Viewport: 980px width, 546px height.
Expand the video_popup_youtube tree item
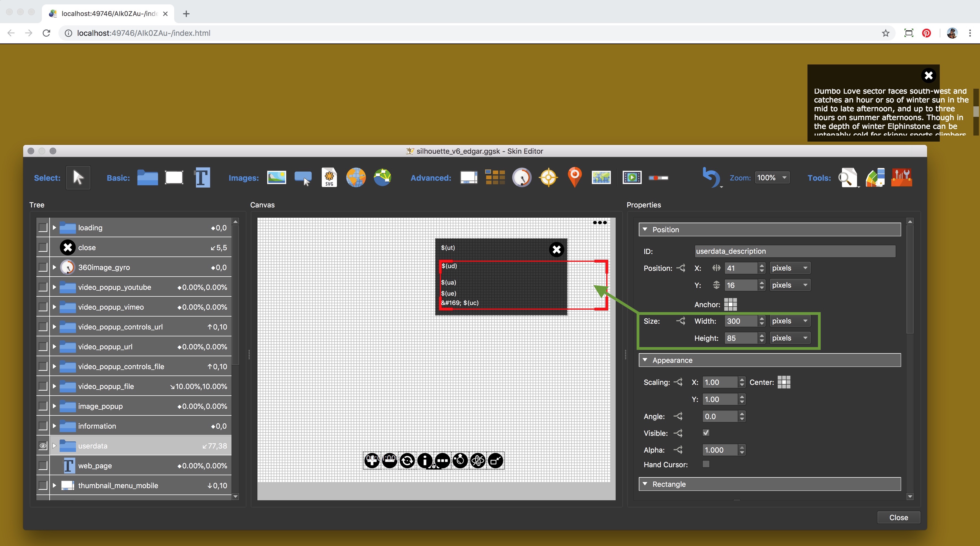54,287
